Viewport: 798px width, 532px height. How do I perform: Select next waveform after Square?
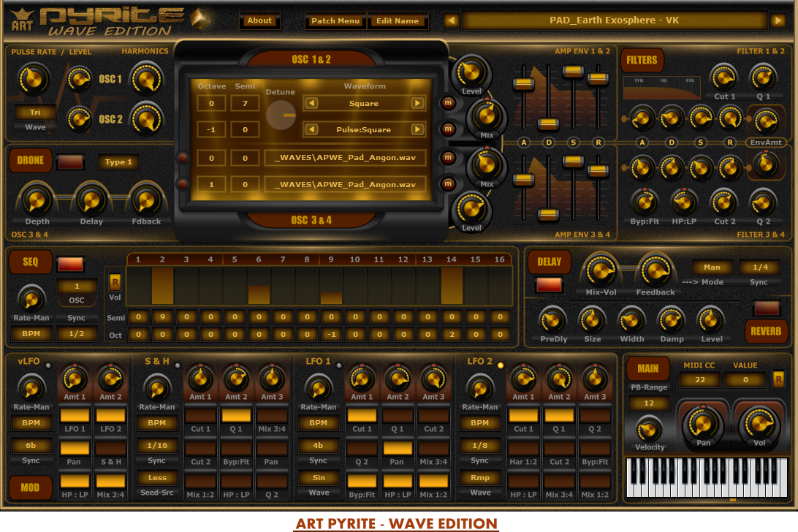[417, 104]
